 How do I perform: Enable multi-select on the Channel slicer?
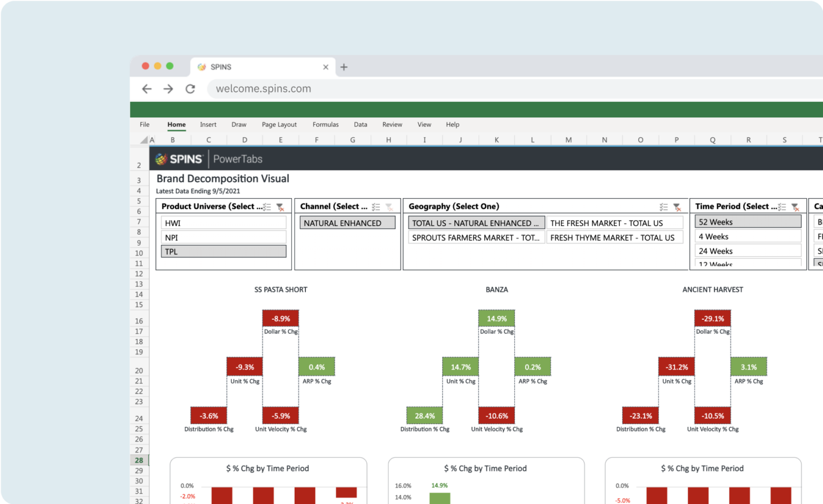pyautogui.click(x=376, y=206)
